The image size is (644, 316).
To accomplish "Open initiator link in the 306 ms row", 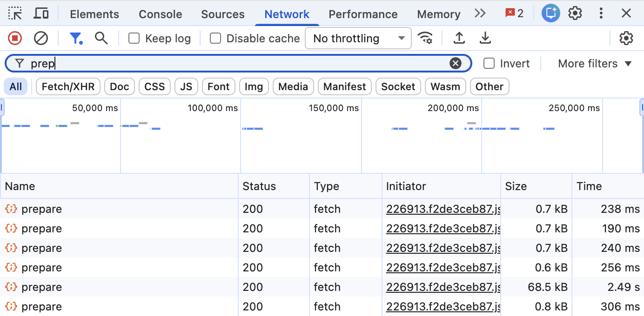I will tap(443, 307).
